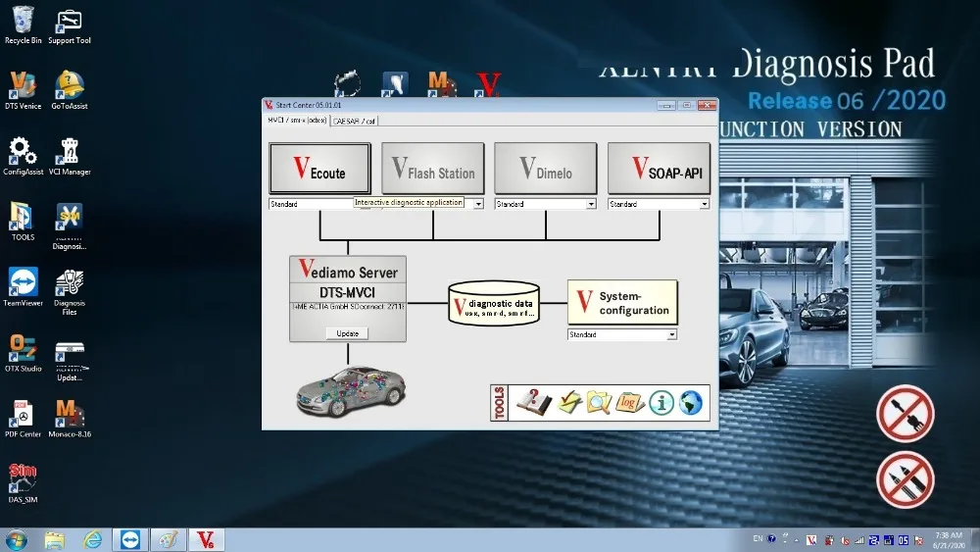This screenshot has height=552, width=980.
Task: Click the network signal tray icon
Action: coord(859,540)
